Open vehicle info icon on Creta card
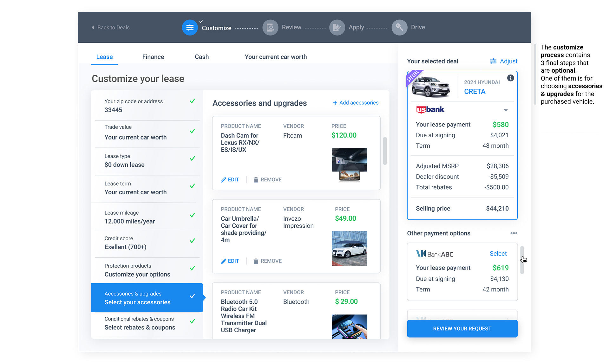The height and width of the screenshot is (364, 609). 510,78
